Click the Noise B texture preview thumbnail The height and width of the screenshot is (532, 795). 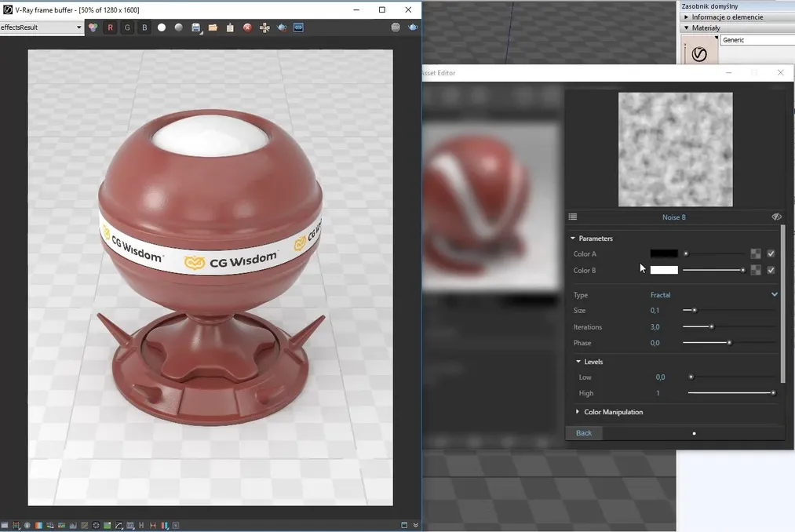[674, 149]
